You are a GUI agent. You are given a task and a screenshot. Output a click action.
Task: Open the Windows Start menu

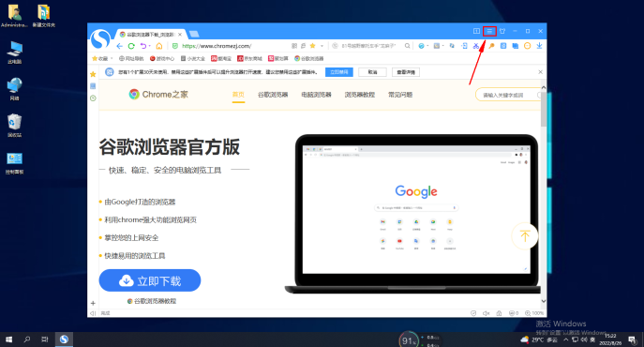[8, 339]
